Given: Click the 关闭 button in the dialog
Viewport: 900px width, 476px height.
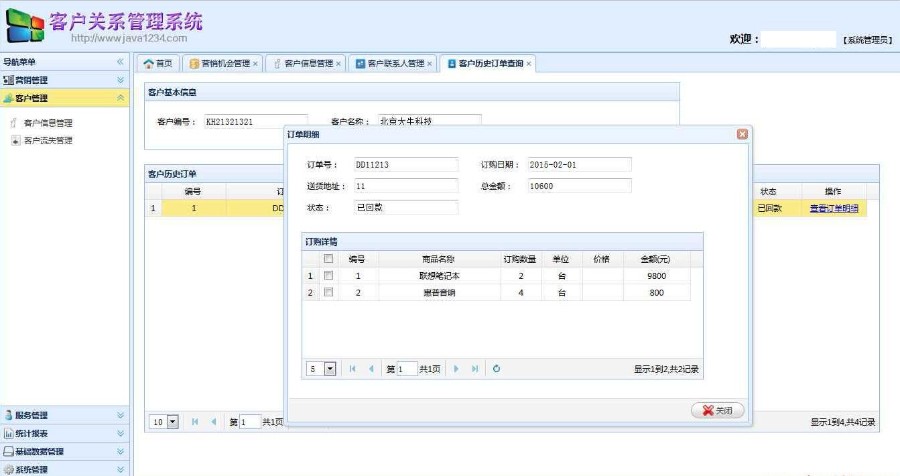Looking at the screenshot, I should click(717, 410).
